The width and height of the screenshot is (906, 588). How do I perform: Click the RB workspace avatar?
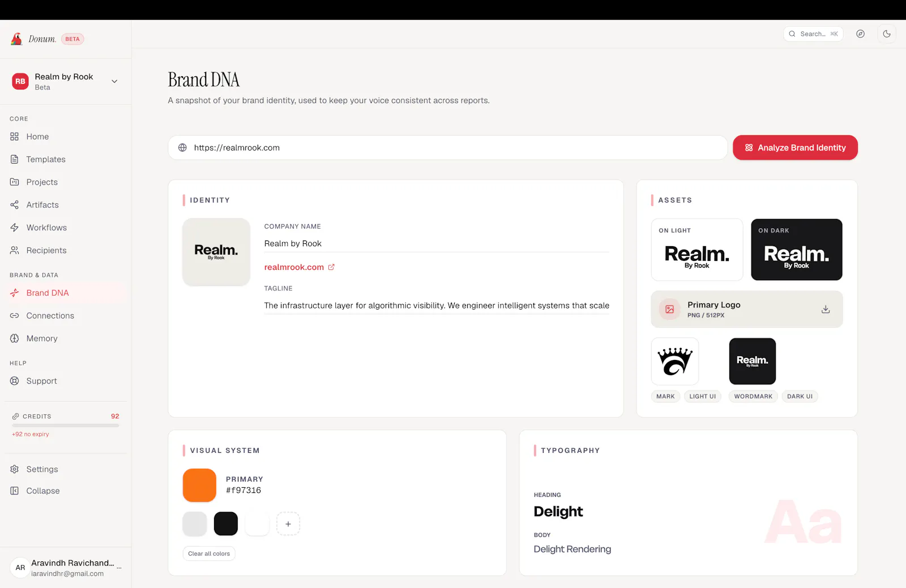pos(20,81)
